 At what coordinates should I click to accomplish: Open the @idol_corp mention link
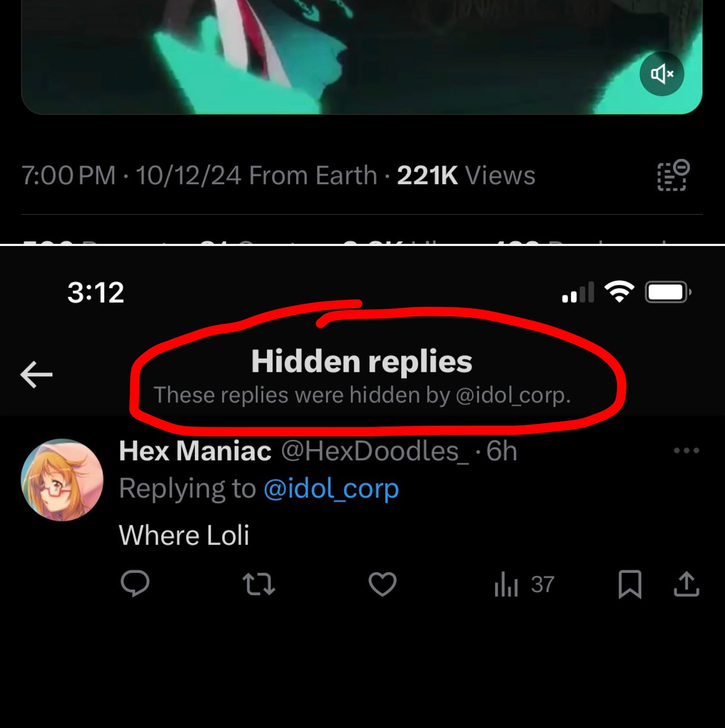point(331,488)
